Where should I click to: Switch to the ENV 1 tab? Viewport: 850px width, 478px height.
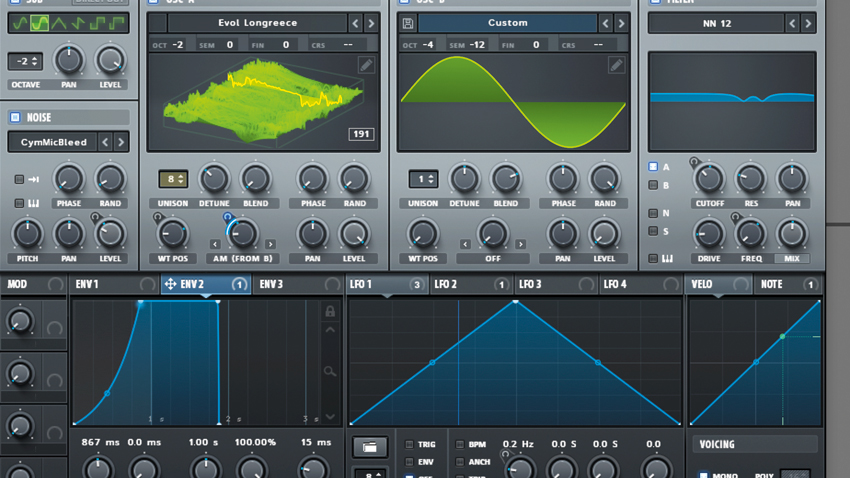click(x=114, y=284)
